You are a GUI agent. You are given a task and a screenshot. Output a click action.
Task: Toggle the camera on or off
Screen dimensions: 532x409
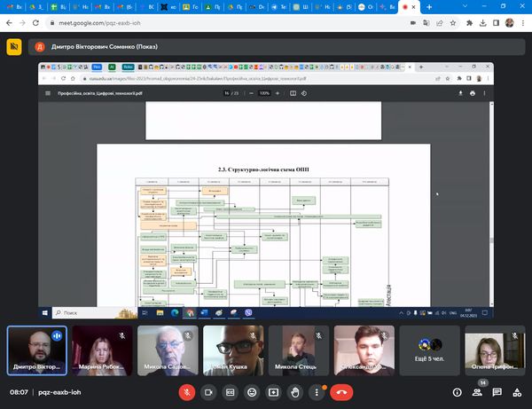(x=209, y=391)
